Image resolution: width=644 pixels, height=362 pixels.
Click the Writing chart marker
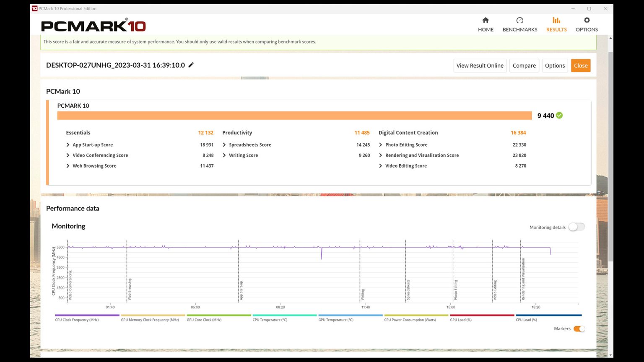pos(363,295)
